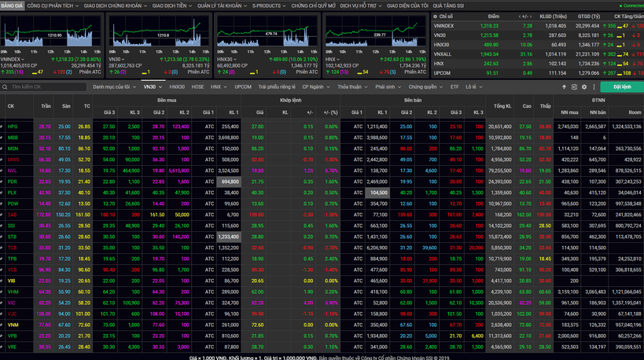Click the gear icon next to Chỉ số

(x=436, y=17)
